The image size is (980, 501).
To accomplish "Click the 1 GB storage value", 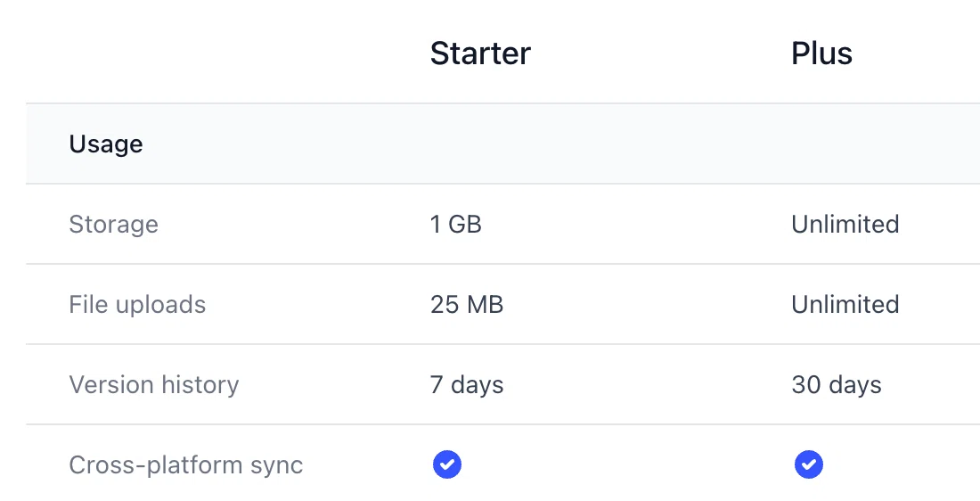I will point(455,224).
